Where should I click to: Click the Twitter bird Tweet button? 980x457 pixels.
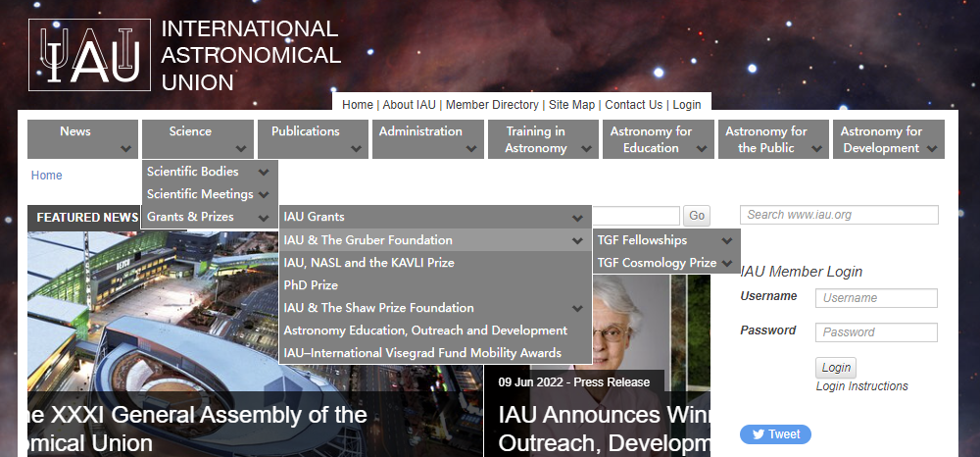coord(775,434)
